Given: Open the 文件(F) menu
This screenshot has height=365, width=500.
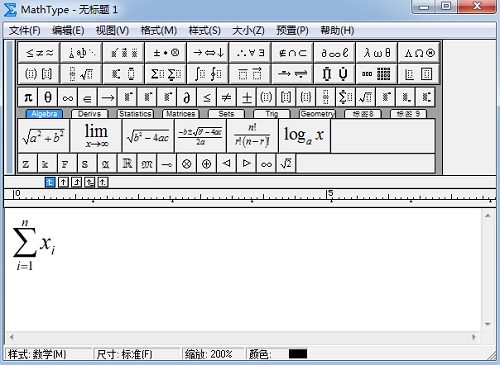Looking at the screenshot, I should 24,31.
